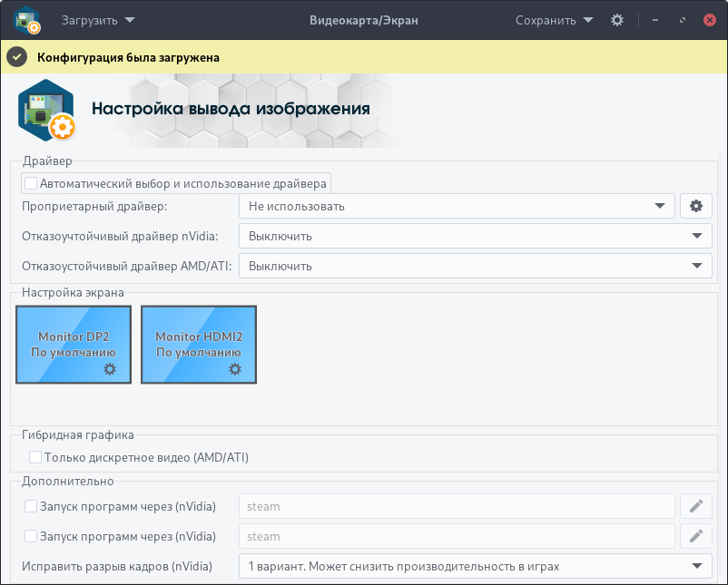Open settings gear in the title bar
The width and height of the screenshot is (728, 585).
(617, 20)
